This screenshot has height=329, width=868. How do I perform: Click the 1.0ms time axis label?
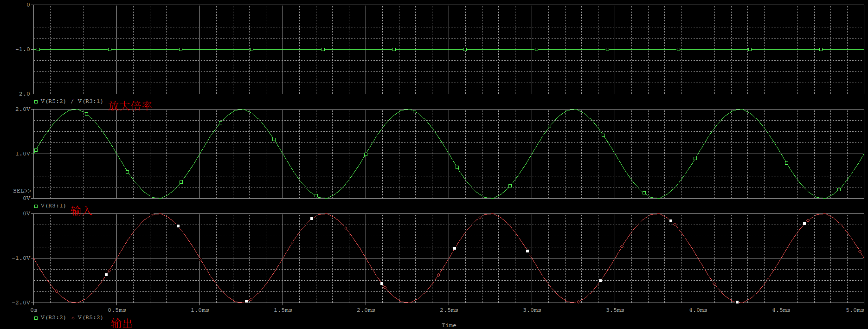click(x=200, y=310)
